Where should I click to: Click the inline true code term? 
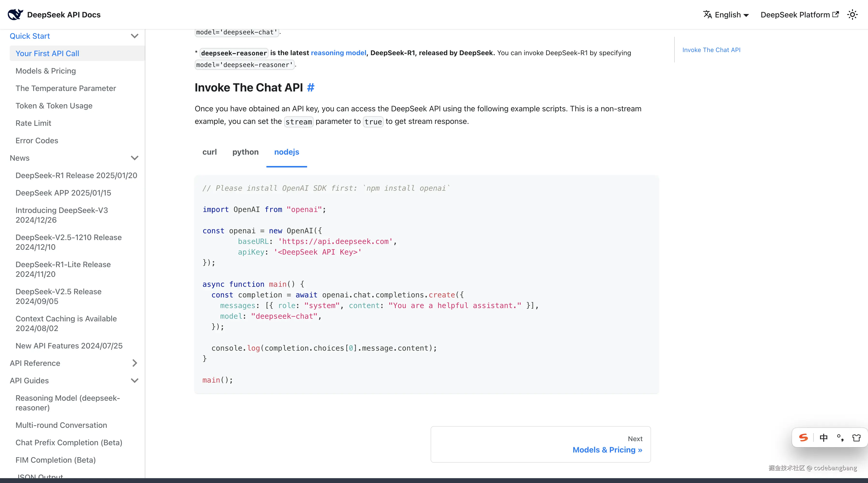click(x=373, y=121)
